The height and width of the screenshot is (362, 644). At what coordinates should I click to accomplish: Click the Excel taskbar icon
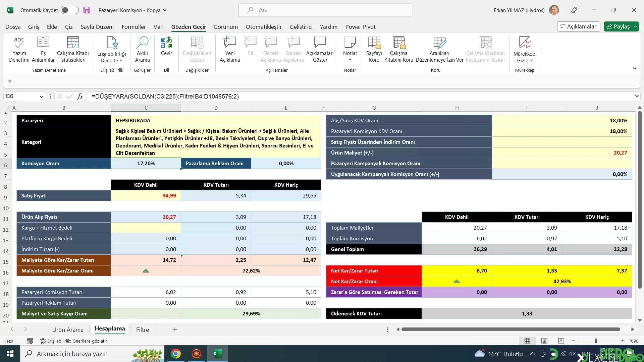[217, 354]
